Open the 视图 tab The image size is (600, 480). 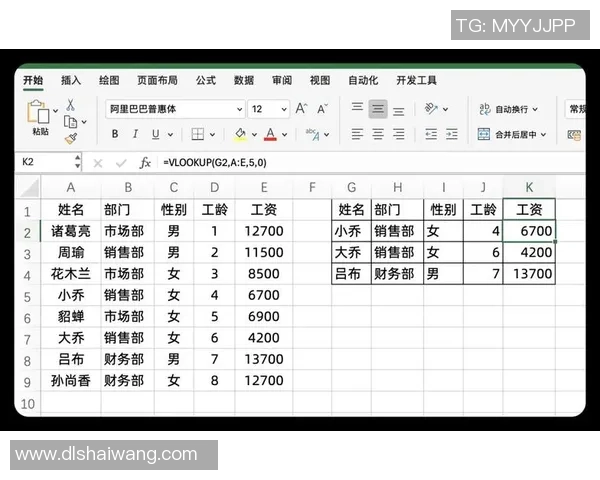pos(320,80)
